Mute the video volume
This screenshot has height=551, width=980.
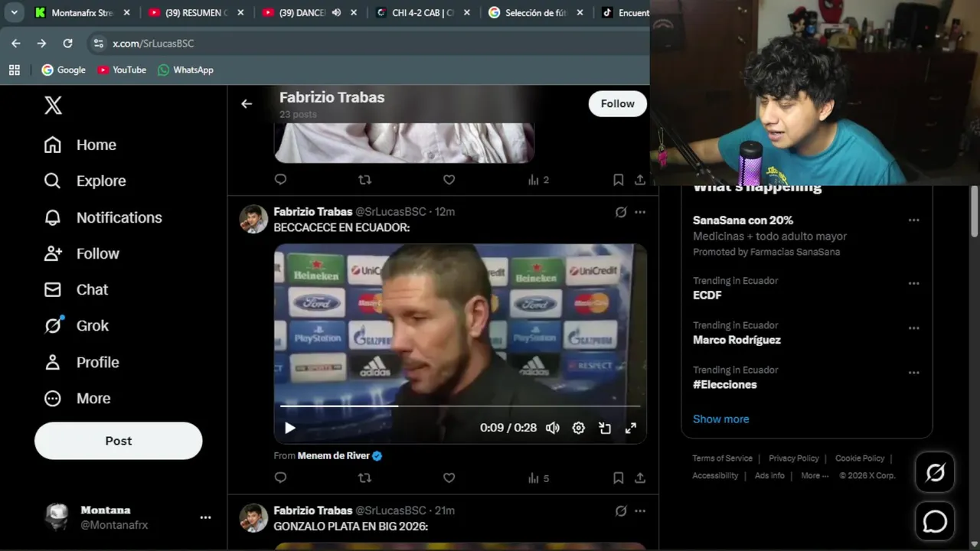point(553,428)
